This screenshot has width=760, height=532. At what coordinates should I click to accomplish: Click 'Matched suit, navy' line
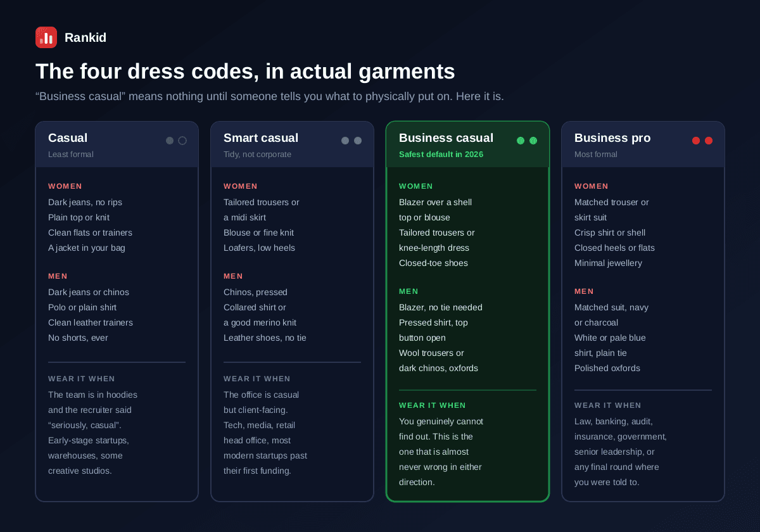click(x=611, y=308)
